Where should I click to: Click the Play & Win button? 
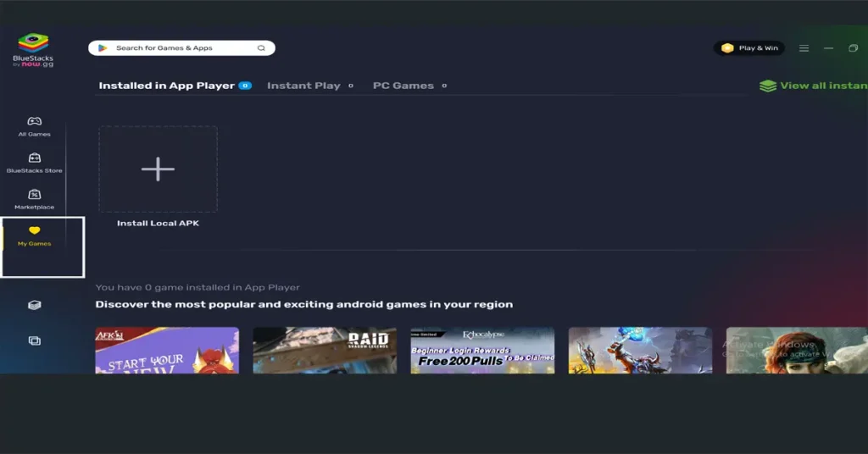(749, 48)
